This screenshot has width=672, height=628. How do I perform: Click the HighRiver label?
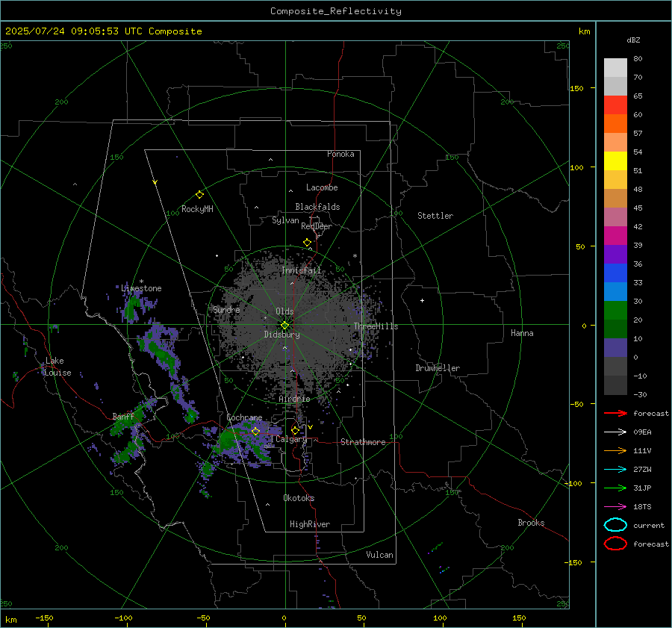click(310, 524)
